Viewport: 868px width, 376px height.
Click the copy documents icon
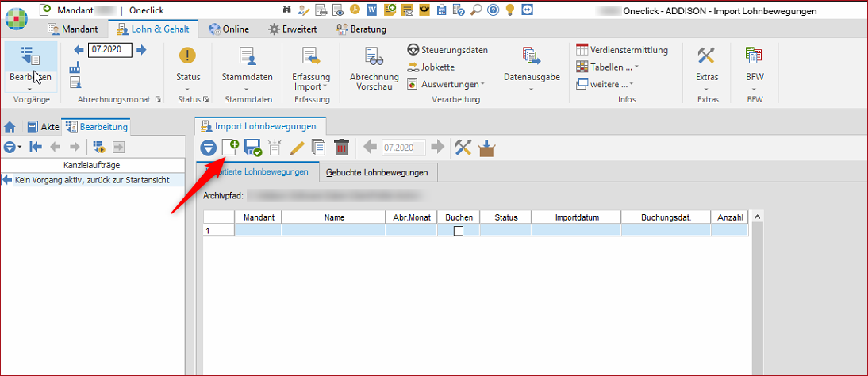[319, 147]
